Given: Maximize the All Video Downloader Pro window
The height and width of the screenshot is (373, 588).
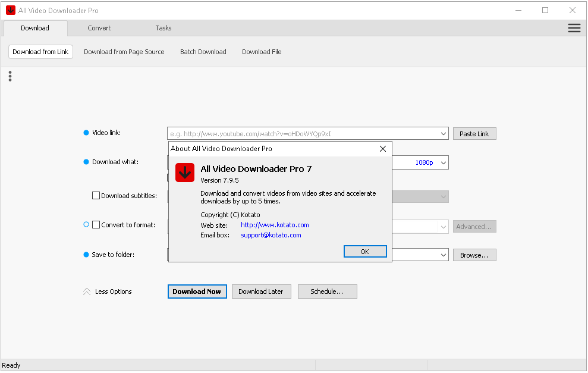Looking at the screenshot, I should pyautogui.click(x=545, y=11).
